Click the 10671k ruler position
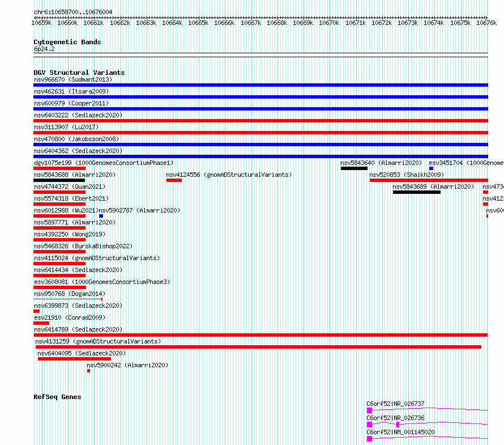 [x=356, y=23]
